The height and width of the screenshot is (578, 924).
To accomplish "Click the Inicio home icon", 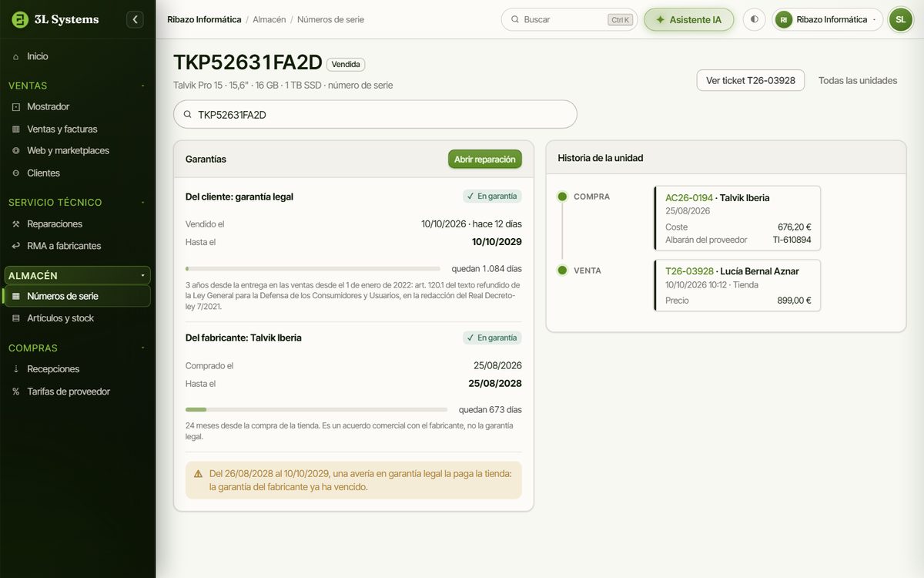I will click(16, 56).
